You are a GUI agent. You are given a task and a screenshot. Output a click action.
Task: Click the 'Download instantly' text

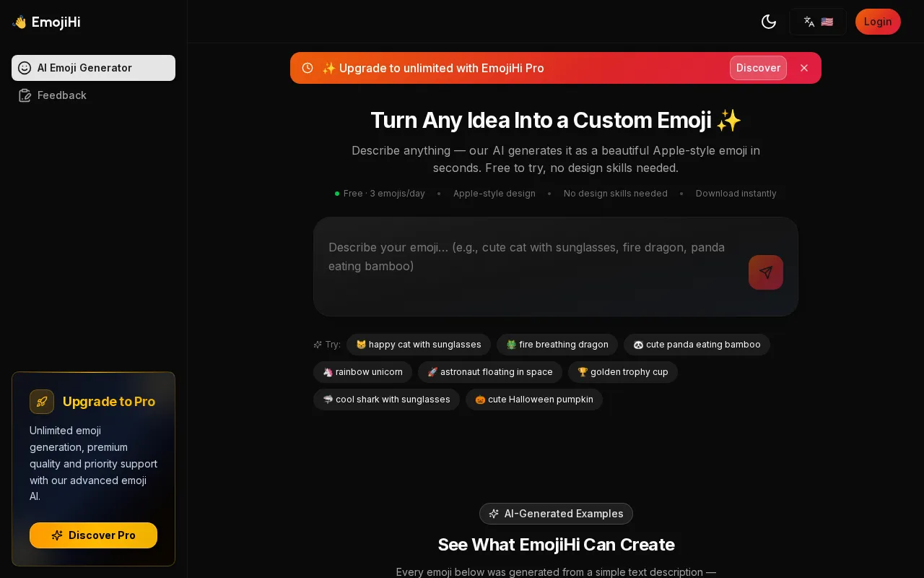(736, 194)
